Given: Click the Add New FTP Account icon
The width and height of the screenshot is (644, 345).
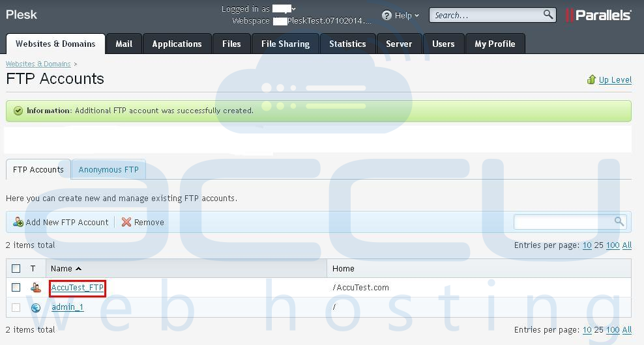Looking at the screenshot, I should tap(18, 222).
